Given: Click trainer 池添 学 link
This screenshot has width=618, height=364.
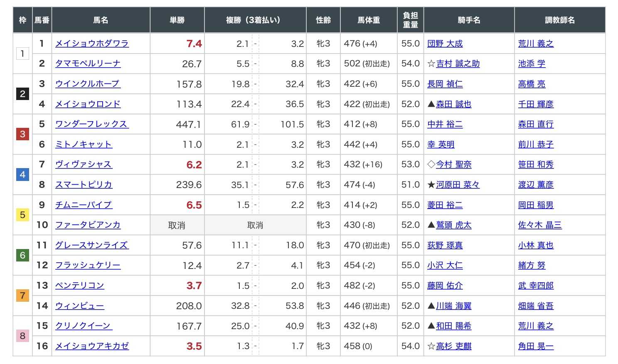Looking at the screenshot, I should [x=532, y=64].
